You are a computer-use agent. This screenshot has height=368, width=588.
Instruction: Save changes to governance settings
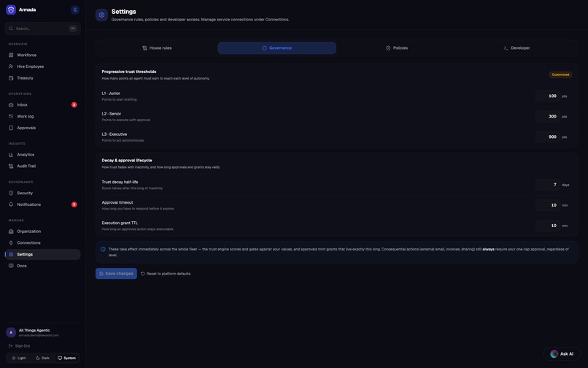[116, 274]
